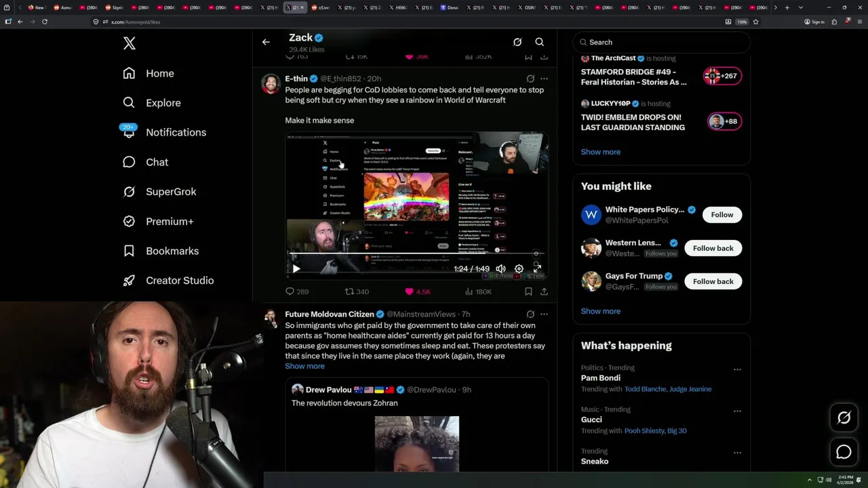Open Creator Studio rocket icon
Viewport: 868px width, 488px height.
tap(129, 280)
